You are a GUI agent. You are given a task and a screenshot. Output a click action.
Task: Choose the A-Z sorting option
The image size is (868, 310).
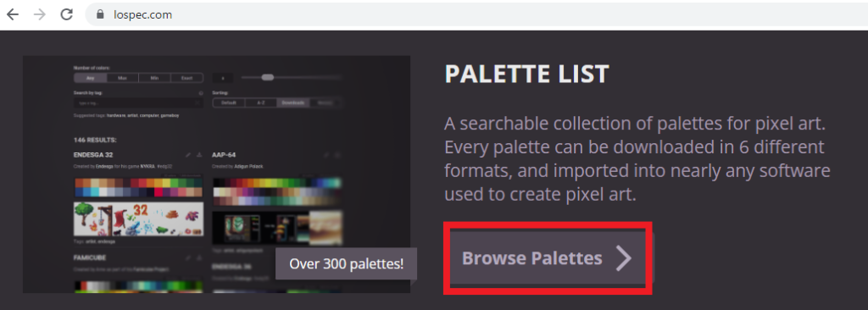[261, 103]
